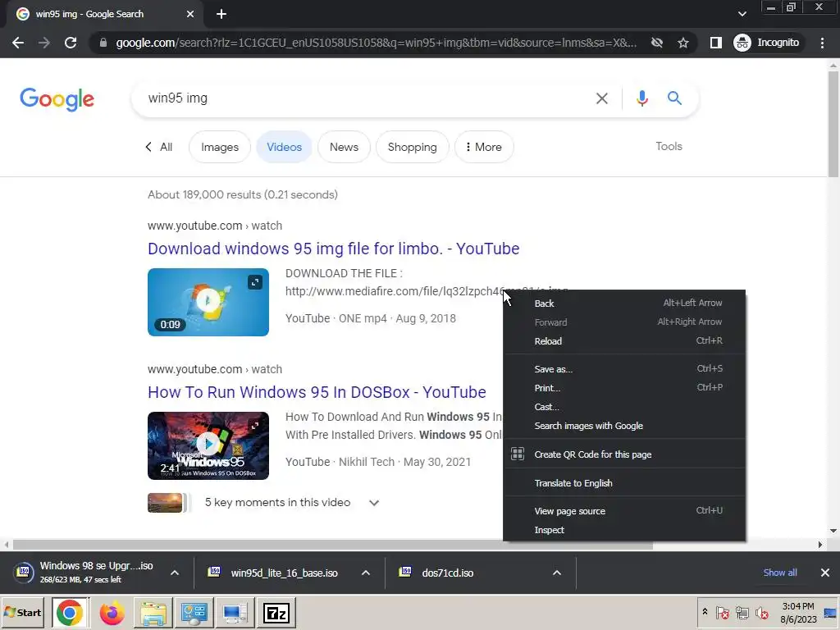Click the scroll right arrow of horizontal scrollbar
The height and width of the screenshot is (630, 840).
coord(819,545)
